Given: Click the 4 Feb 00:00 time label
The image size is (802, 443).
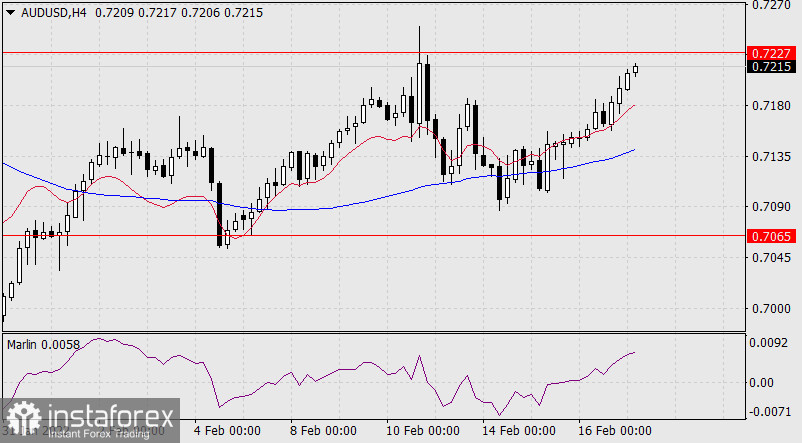Looking at the screenshot, I should pos(226,431).
